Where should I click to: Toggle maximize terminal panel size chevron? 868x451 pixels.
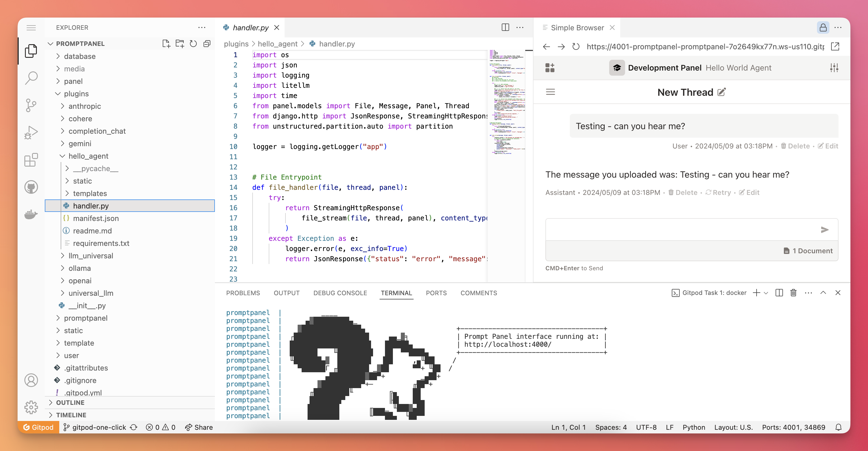(823, 293)
